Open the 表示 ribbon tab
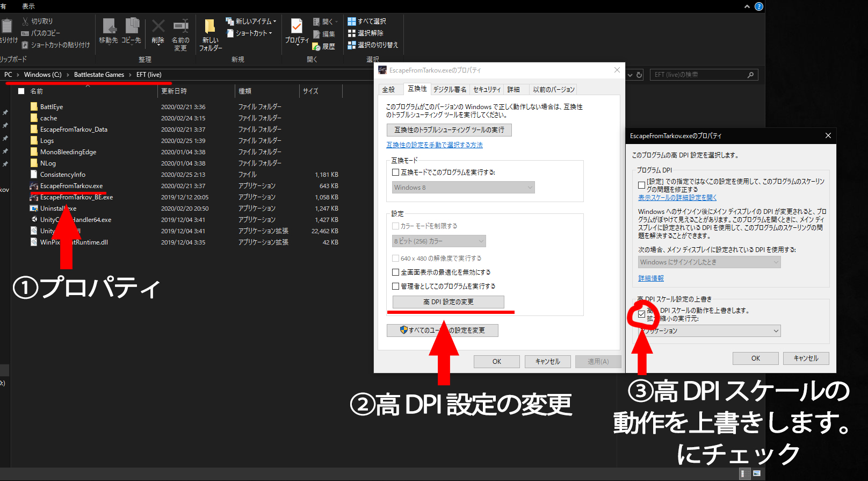 (x=28, y=6)
